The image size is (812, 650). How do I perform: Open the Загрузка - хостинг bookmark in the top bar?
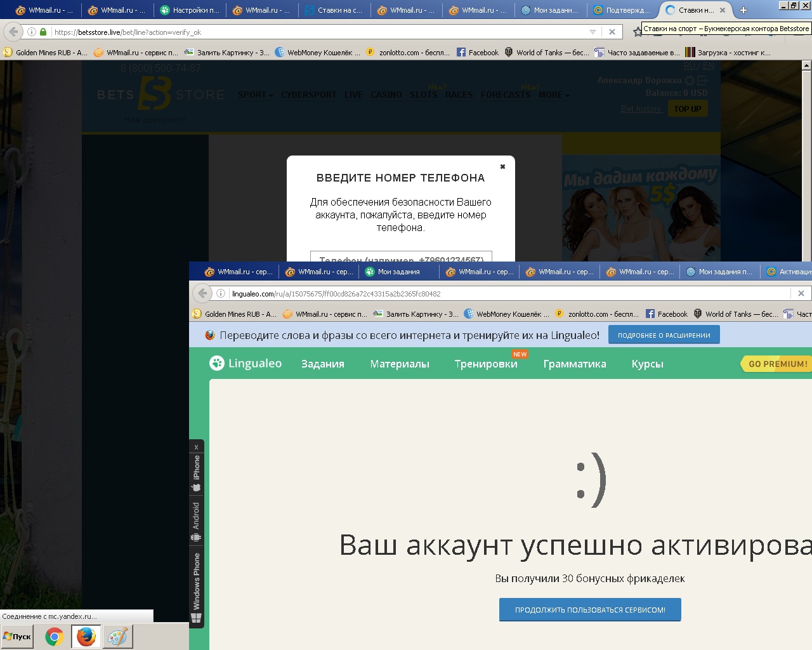[728, 53]
